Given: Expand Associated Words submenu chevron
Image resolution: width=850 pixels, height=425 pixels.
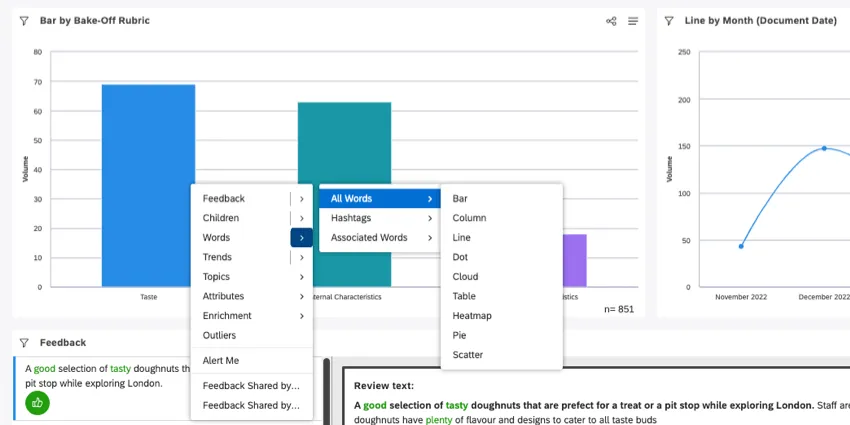Looking at the screenshot, I should coord(430,237).
